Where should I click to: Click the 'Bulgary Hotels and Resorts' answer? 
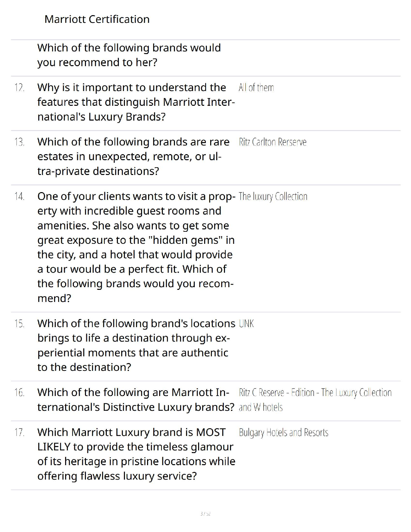coord(283,433)
